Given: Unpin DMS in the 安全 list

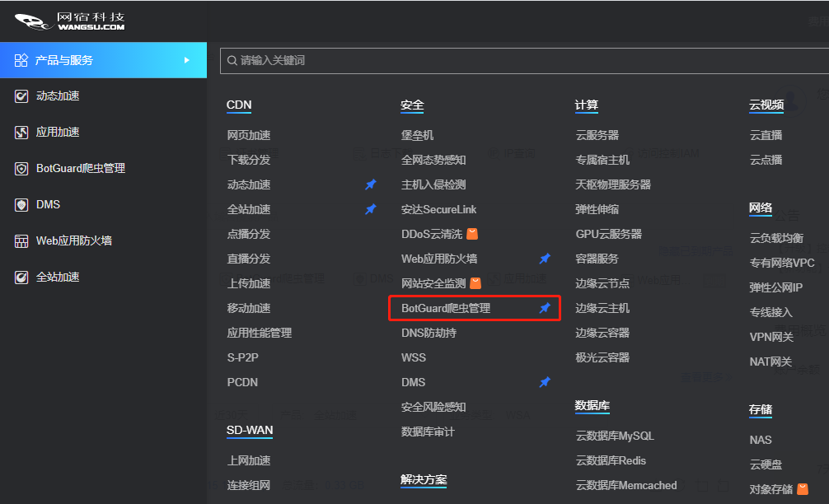Looking at the screenshot, I should 545,382.
